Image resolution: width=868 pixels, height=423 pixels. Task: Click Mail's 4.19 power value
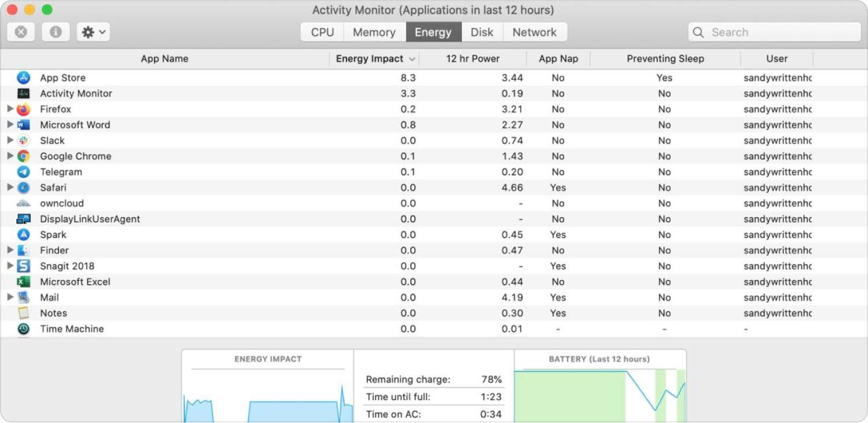[512, 297]
